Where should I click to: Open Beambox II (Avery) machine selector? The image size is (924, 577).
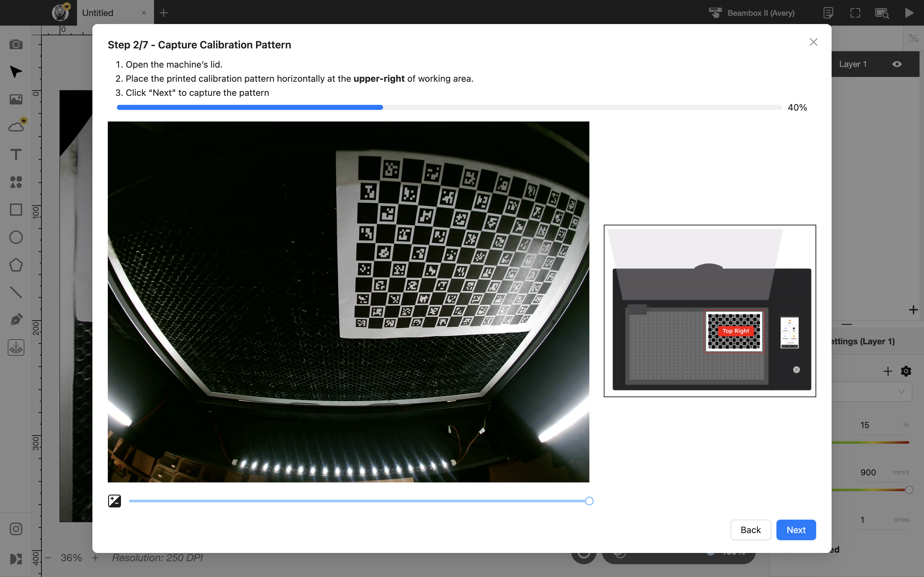coord(751,13)
